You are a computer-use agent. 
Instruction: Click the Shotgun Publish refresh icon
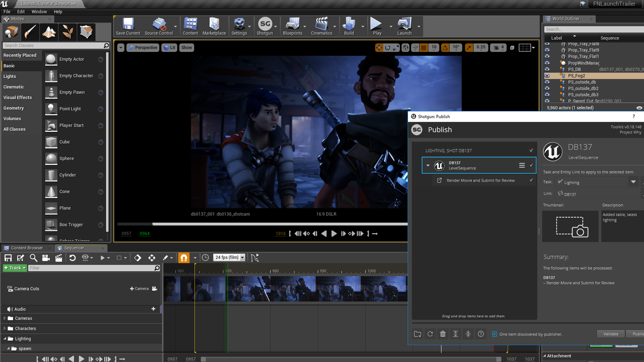click(430, 334)
